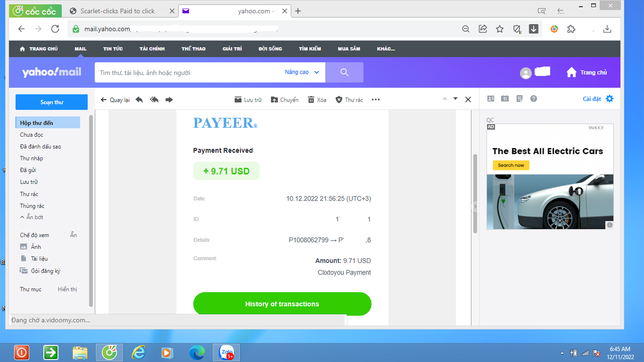Delete email with Xóa button

[317, 100]
